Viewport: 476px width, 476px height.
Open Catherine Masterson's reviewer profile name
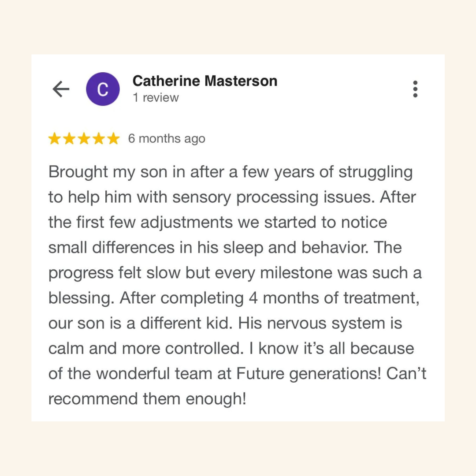pyautogui.click(x=205, y=81)
